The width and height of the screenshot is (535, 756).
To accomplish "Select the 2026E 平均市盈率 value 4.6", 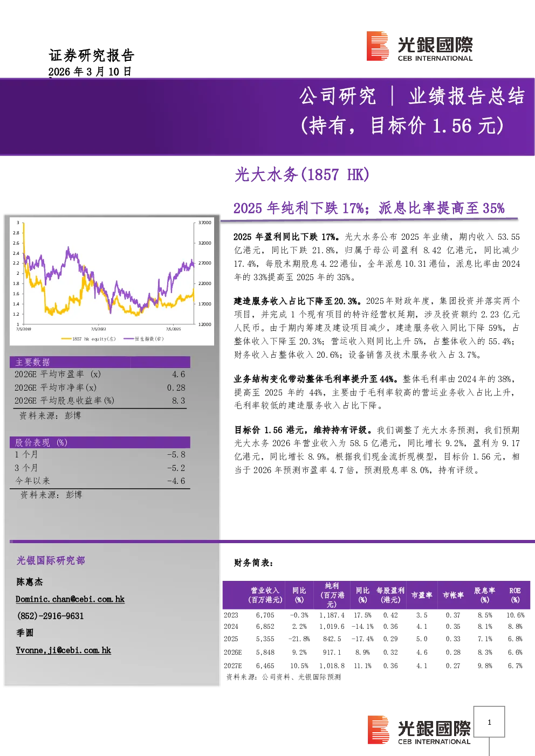I will [179, 374].
